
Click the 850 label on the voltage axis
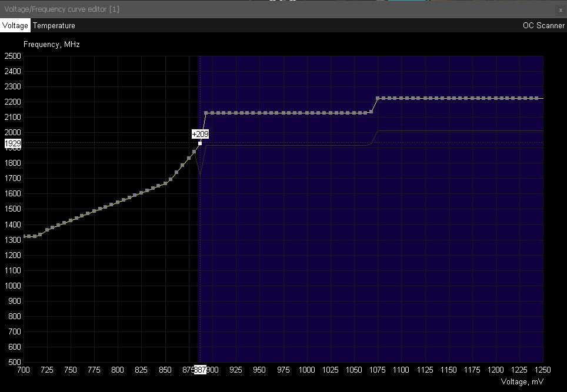[x=165, y=370]
